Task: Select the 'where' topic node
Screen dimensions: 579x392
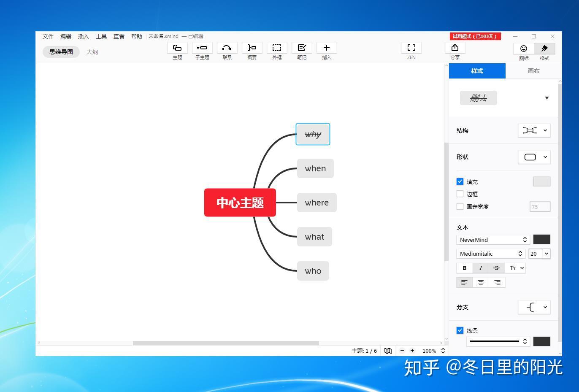Action: click(317, 203)
